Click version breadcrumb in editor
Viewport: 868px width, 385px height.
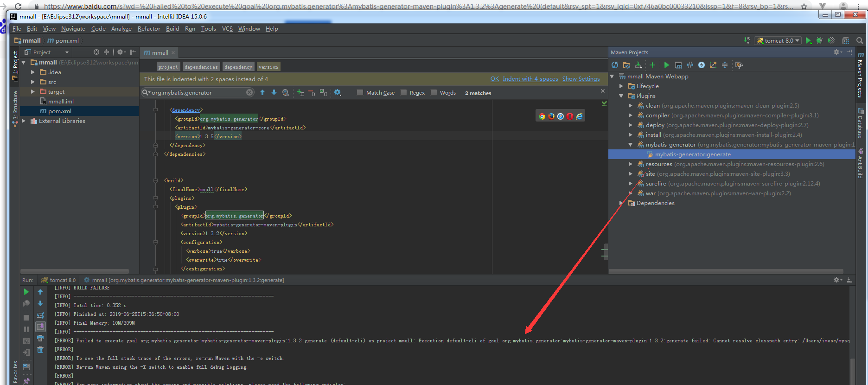(x=268, y=67)
